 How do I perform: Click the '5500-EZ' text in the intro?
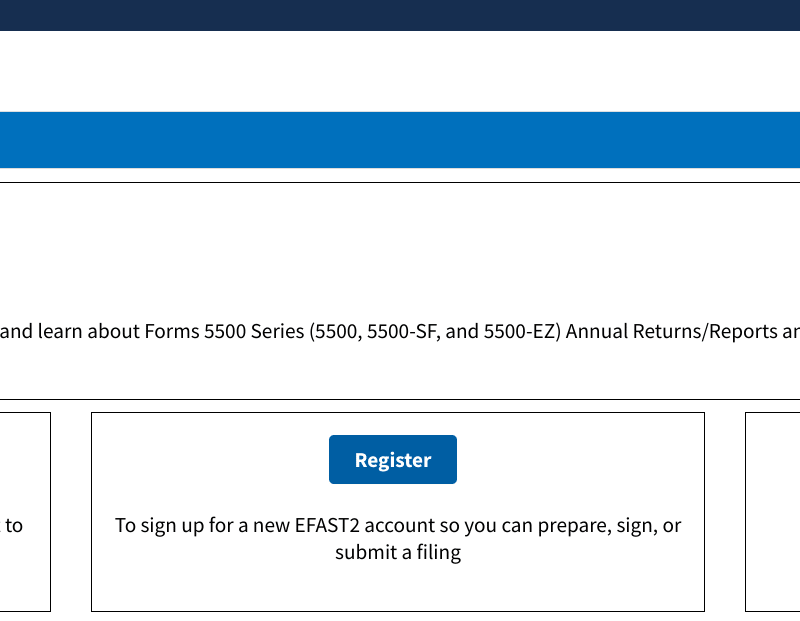(x=521, y=331)
